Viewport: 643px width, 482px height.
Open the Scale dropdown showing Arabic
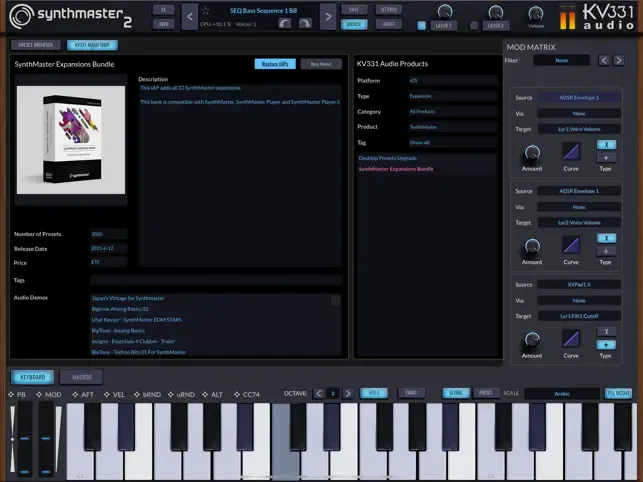coord(562,393)
